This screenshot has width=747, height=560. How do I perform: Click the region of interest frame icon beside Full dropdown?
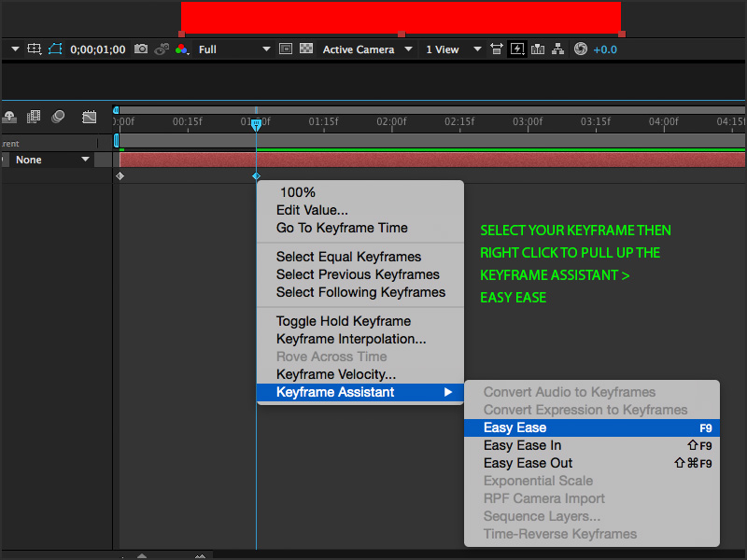(286, 49)
